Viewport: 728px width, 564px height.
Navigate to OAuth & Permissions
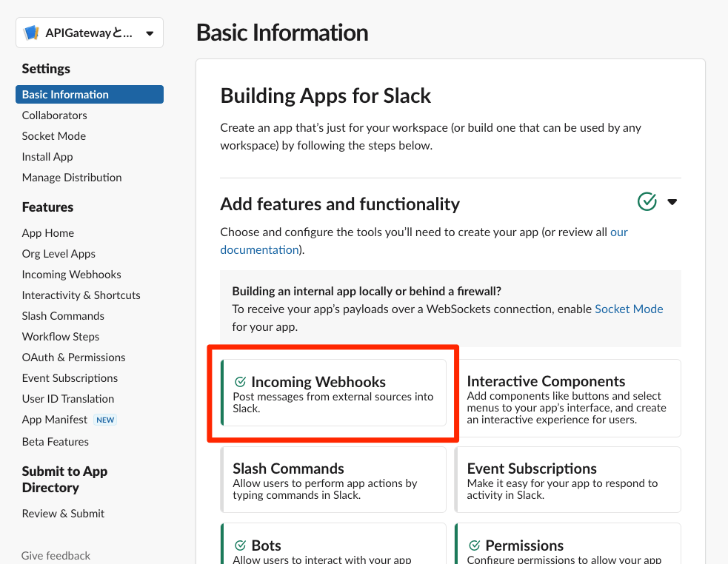73,357
